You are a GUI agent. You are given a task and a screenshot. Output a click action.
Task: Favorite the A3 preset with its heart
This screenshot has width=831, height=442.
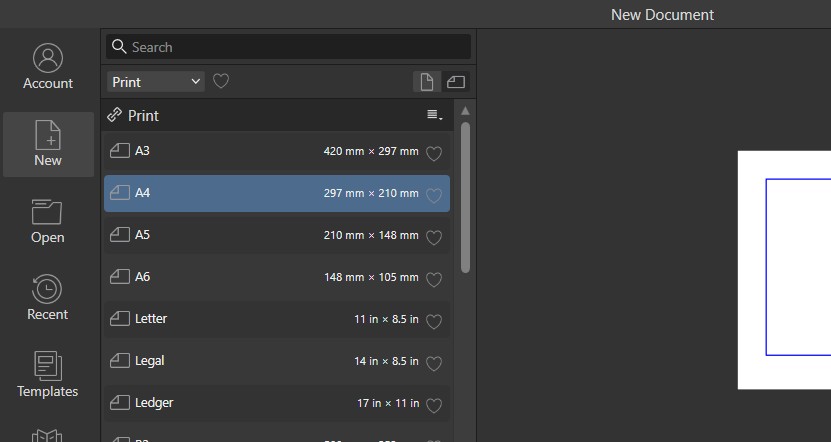434,154
